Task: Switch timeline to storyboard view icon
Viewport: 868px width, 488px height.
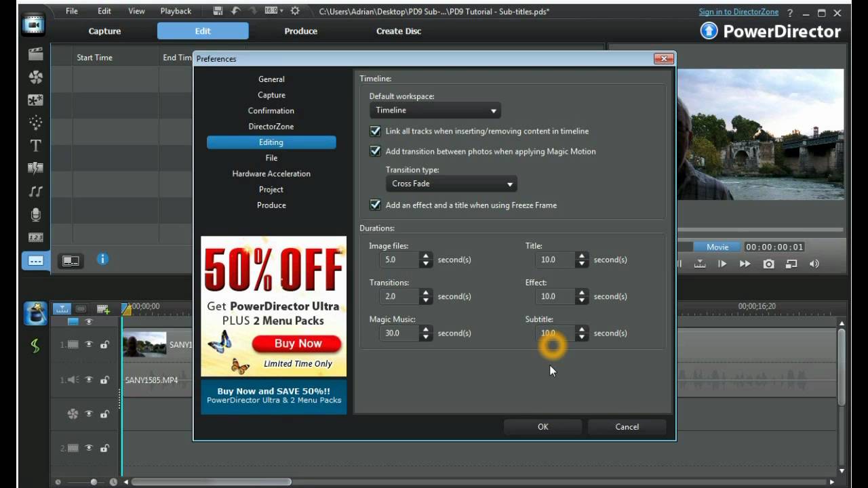Action: [x=81, y=309]
